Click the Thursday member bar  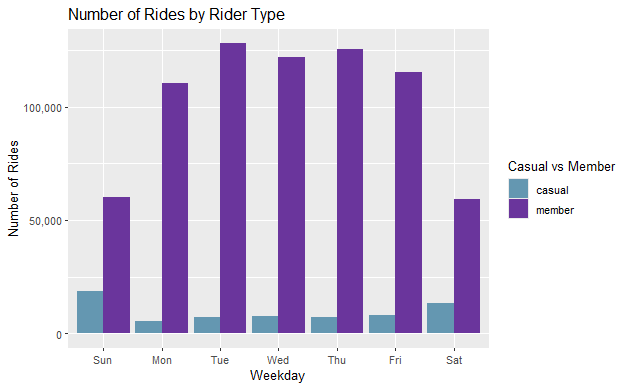(x=350, y=191)
